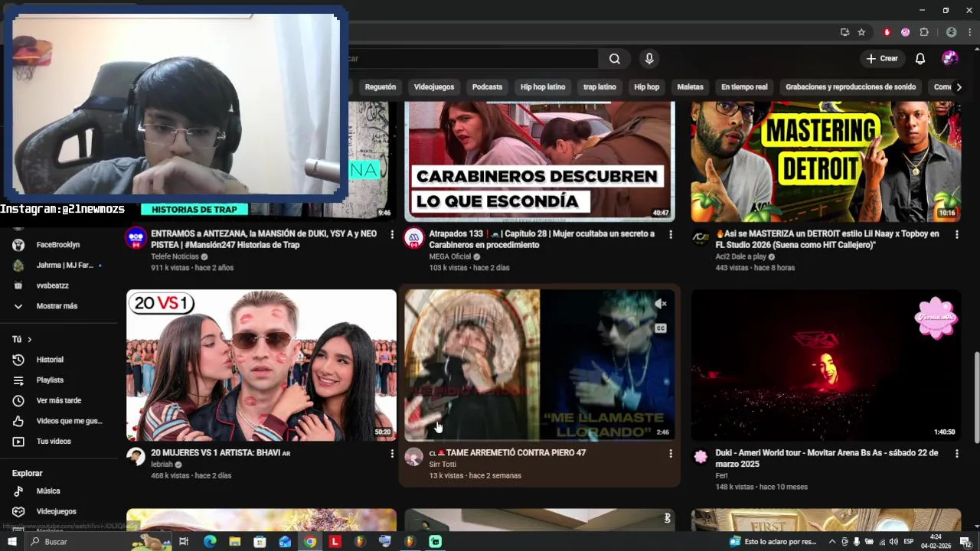Open Microsoft Edge from the taskbar

(x=210, y=542)
